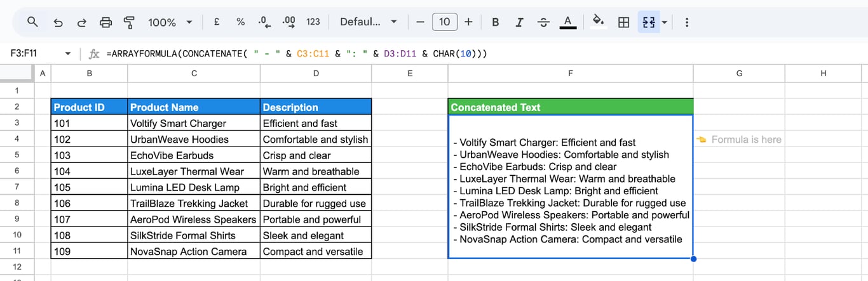The height and width of the screenshot is (281, 868).
Task: Expand merge cells options arrow
Action: pos(664,22)
